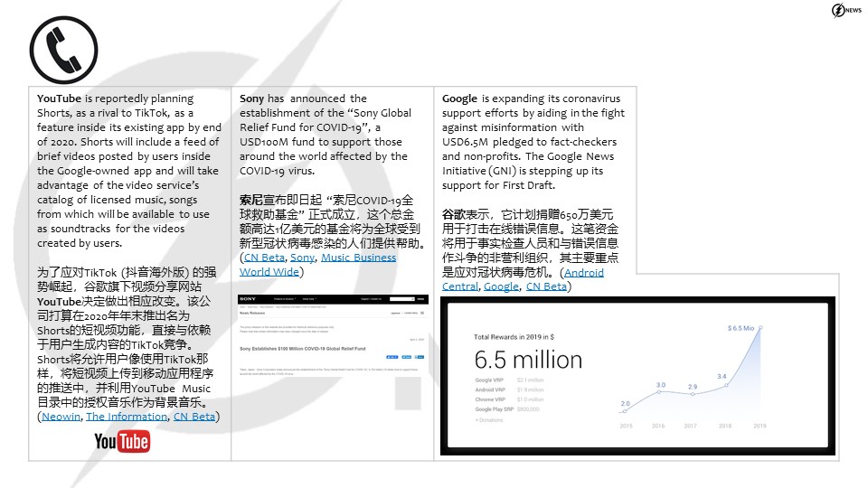Open CN Beta link in Sony column
868x488 pixels.
tap(264, 258)
